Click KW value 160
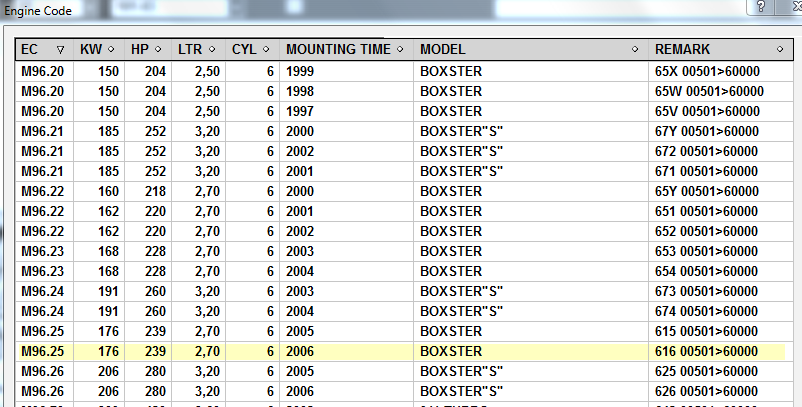This screenshot has width=802, height=407. [108, 191]
